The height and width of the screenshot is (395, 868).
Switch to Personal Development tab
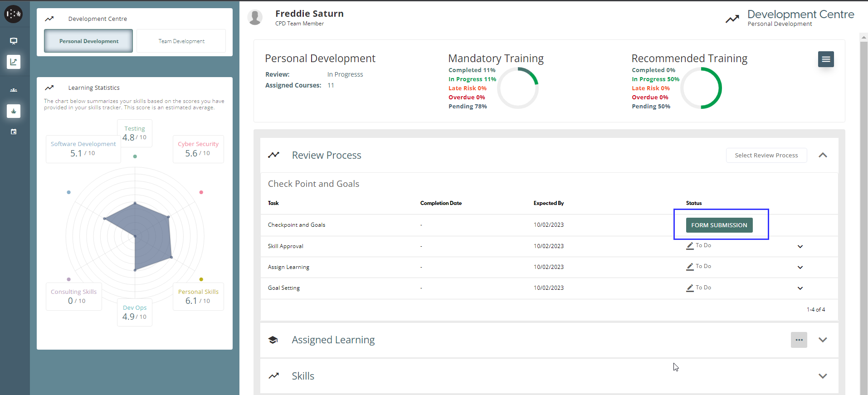point(88,41)
